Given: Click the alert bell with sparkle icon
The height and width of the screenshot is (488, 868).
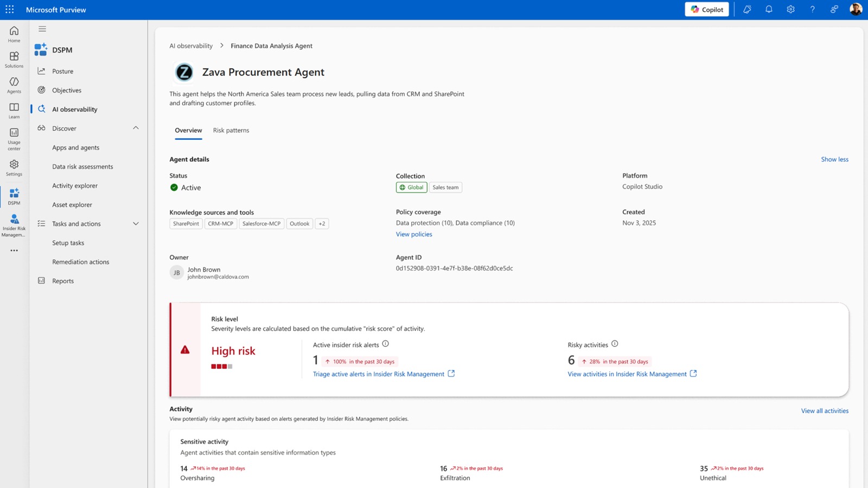Looking at the screenshot, I should pyautogui.click(x=747, y=9).
